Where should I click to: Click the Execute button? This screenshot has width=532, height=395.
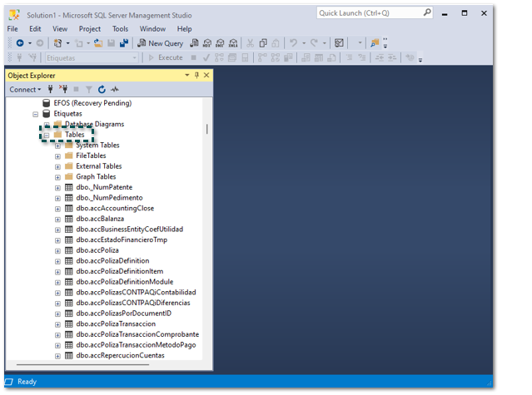point(165,57)
